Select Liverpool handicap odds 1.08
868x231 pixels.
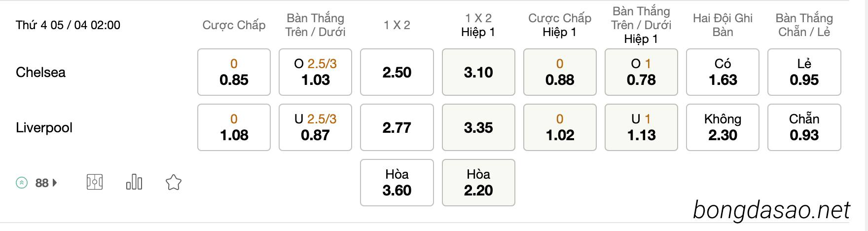[x=234, y=127]
